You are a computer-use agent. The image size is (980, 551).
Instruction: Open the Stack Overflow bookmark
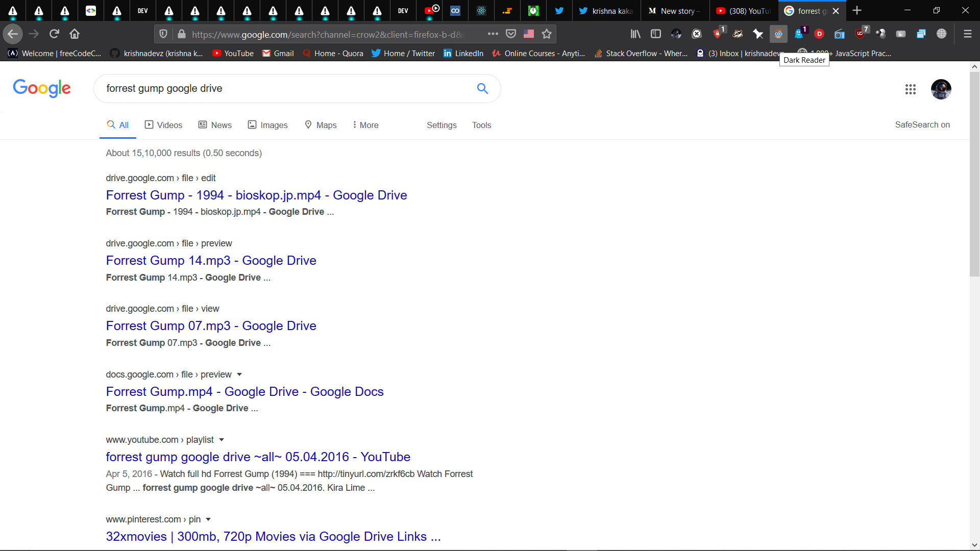pyautogui.click(x=641, y=53)
